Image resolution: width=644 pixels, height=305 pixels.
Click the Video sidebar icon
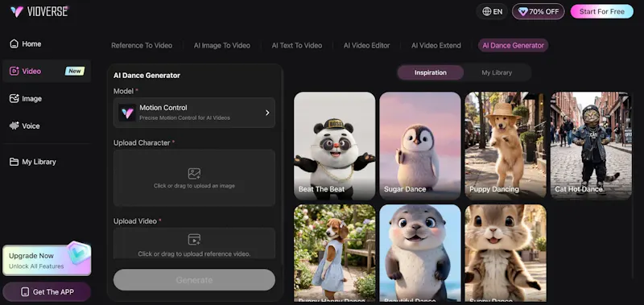14,71
